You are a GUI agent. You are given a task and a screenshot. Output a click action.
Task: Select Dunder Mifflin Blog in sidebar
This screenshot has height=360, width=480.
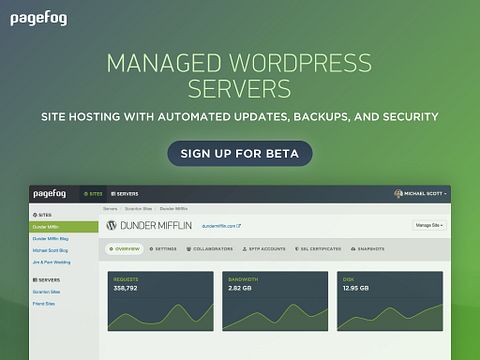point(50,239)
